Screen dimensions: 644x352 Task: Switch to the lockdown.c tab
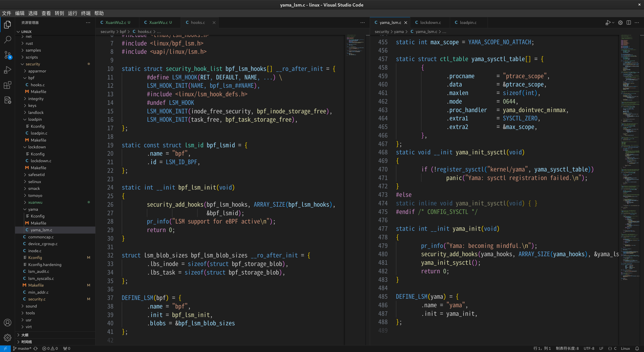pos(430,23)
